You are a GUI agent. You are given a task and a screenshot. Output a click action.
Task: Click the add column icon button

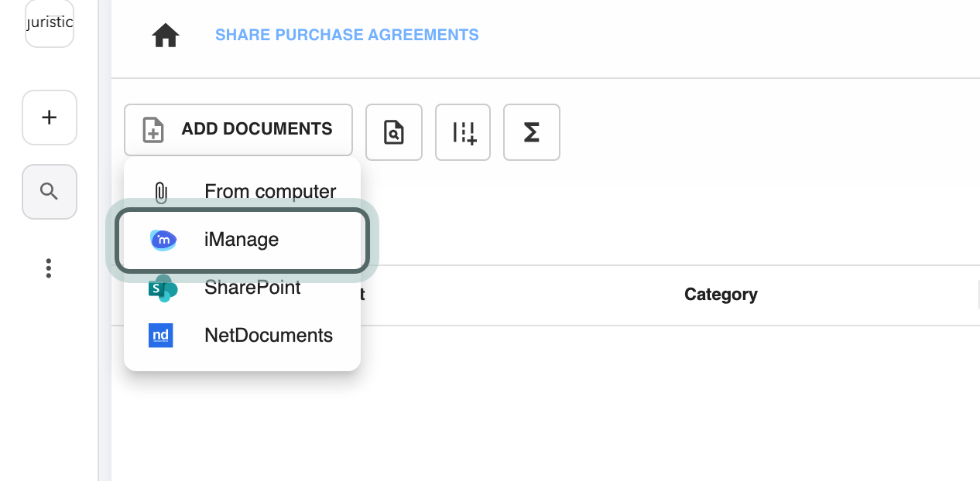tap(463, 132)
